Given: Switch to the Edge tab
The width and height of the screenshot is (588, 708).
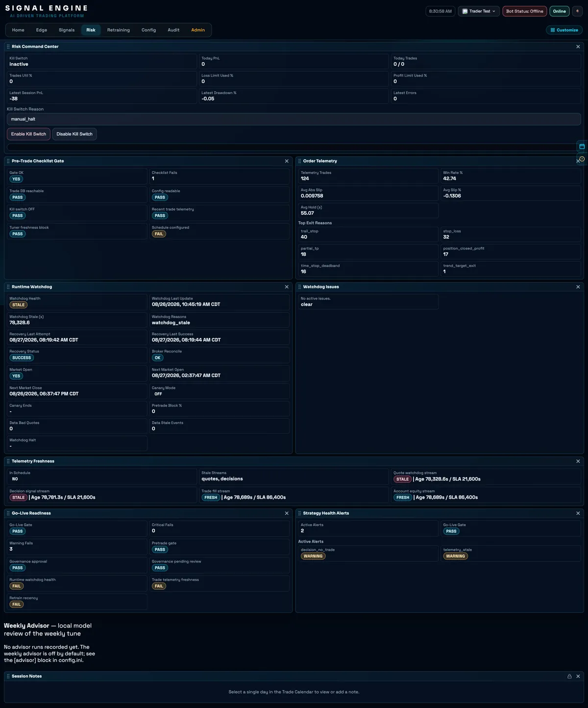Looking at the screenshot, I should 42,30.
